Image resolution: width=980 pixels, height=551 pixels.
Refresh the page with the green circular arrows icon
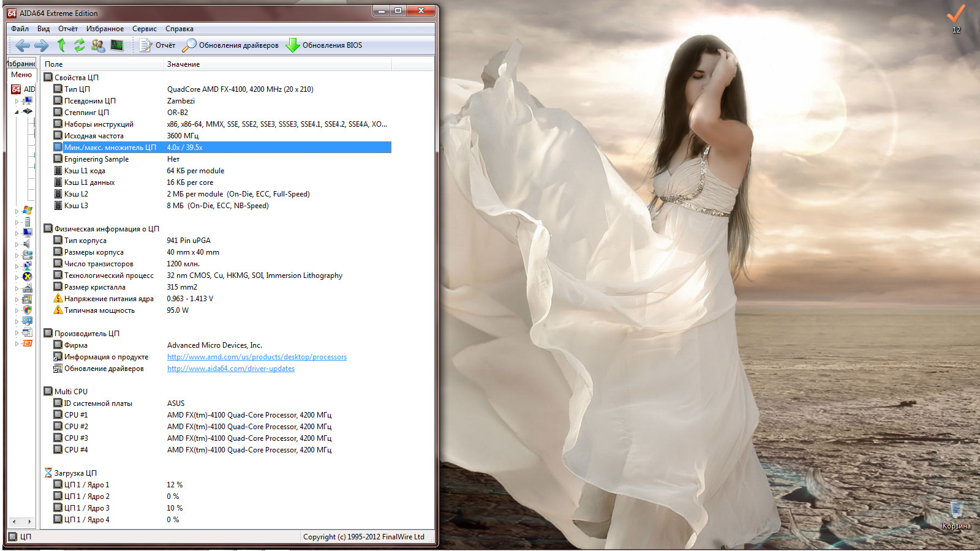pyautogui.click(x=80, y=45)
